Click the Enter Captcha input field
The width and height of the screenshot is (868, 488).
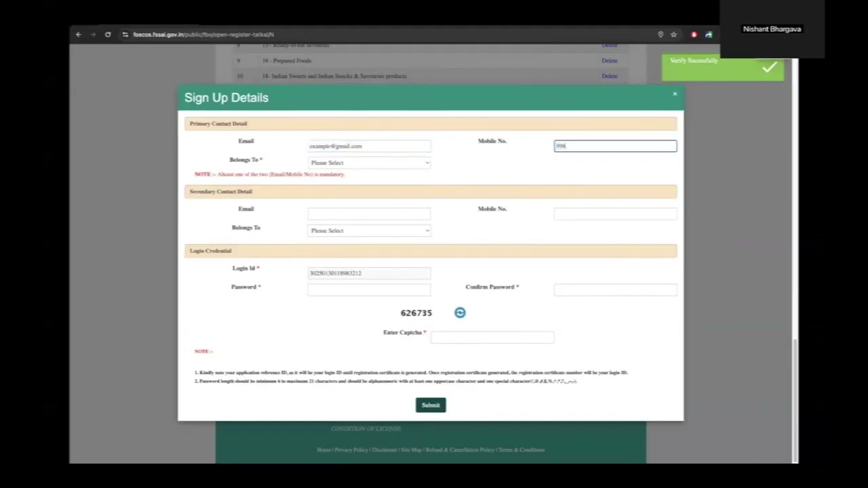492,338
